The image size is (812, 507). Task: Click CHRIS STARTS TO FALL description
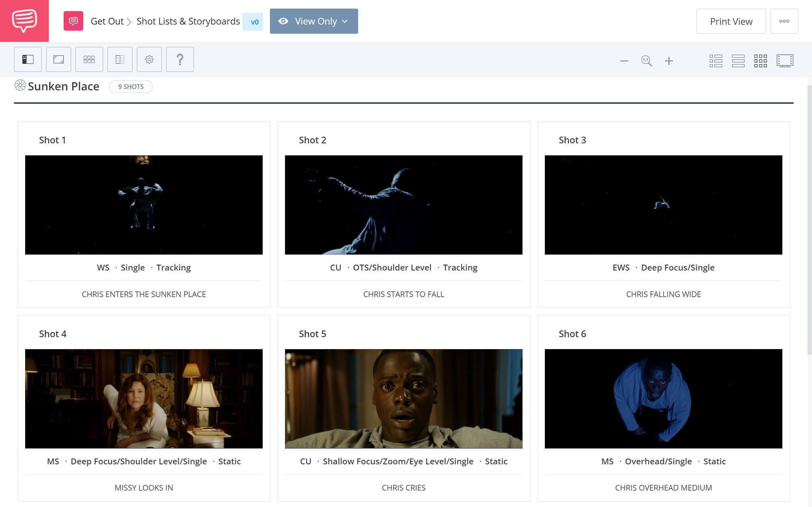(x=404, y=294)
